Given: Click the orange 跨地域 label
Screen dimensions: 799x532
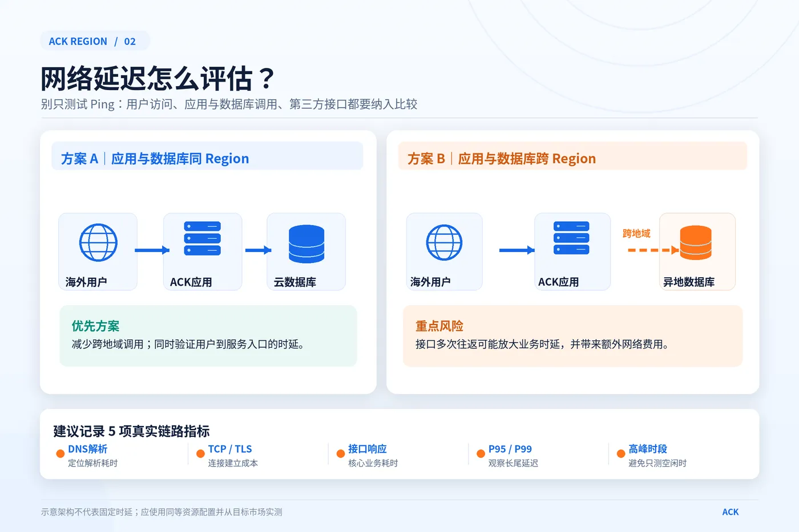Looking at the screenshot, I should pyautogui.click(x=636, y=233).
